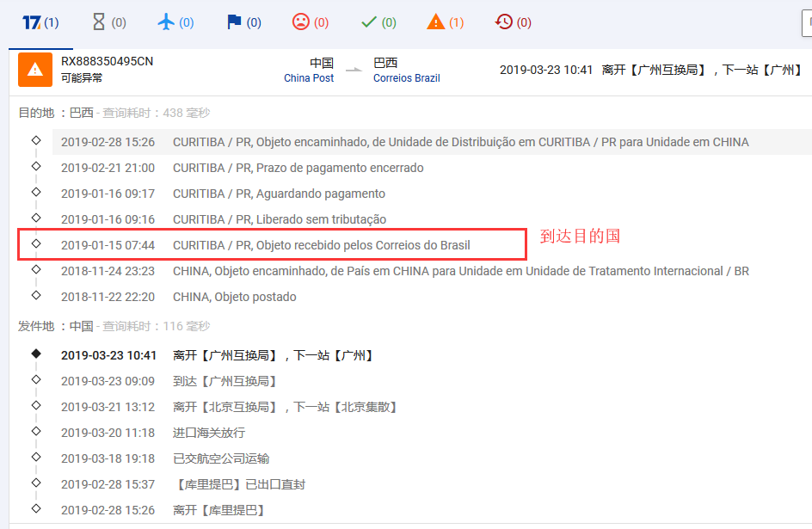The image size is (812, 529).
Task: Click the hourglass not-found status icon
Action: tap(99, 22)
